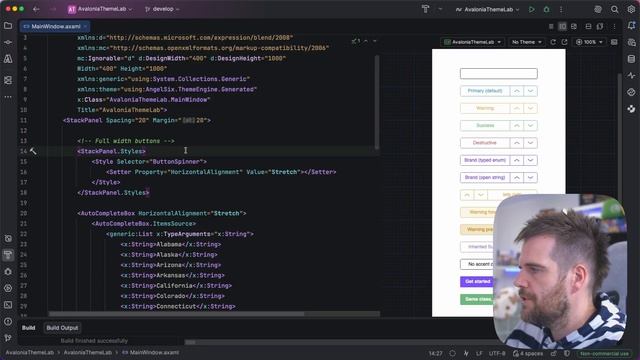Image resolution: width=640 pixels, height=360 pixels.
Task: Open the develop branch dropdown
Action: pyautogui.click(x=162, y=9)
